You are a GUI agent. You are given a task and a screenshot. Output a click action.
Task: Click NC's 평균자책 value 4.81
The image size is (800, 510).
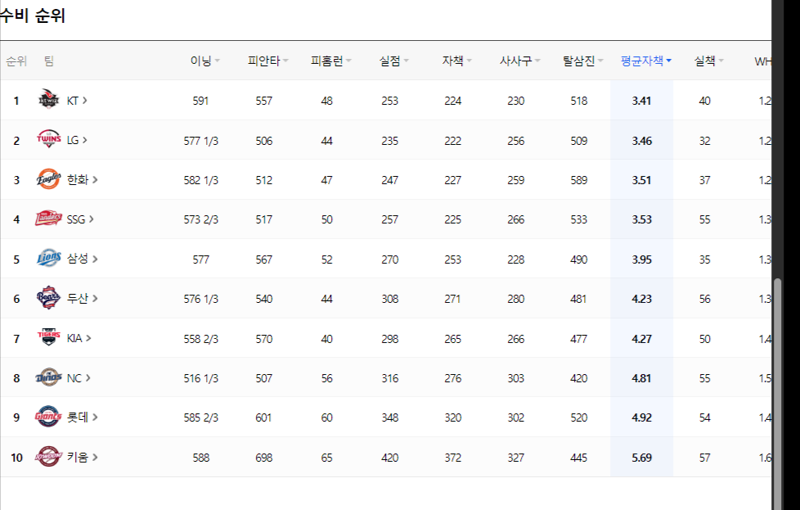click(x=641, y=378)
